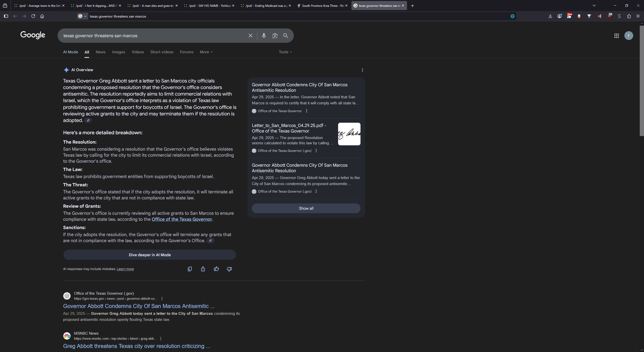
Task: Open the white down-arrow extension icon
Action: click(x=589, y=16)
